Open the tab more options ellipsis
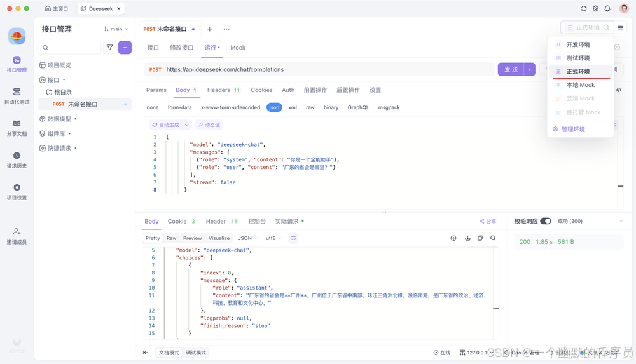 (226, 29)
